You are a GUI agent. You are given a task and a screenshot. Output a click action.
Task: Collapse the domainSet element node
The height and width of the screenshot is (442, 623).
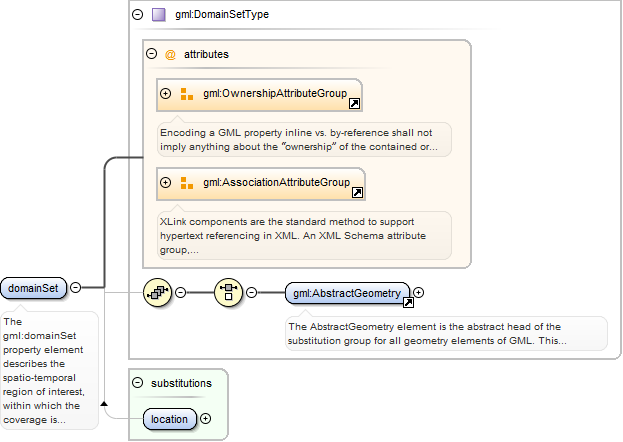(x=76, y=288)
